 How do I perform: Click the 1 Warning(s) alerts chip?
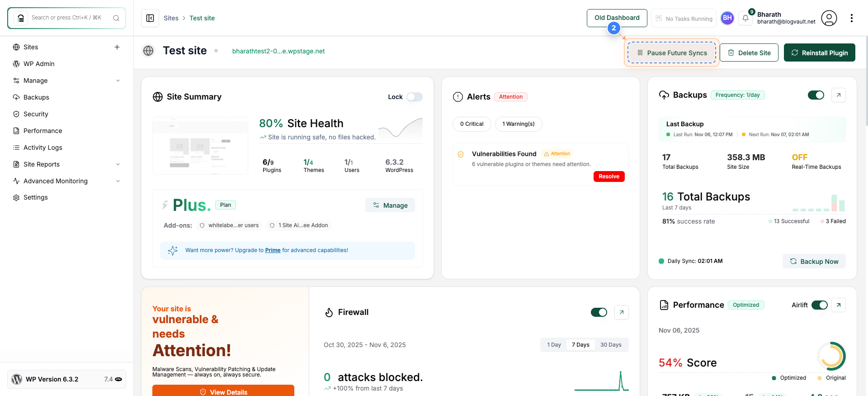coord(519,124)
